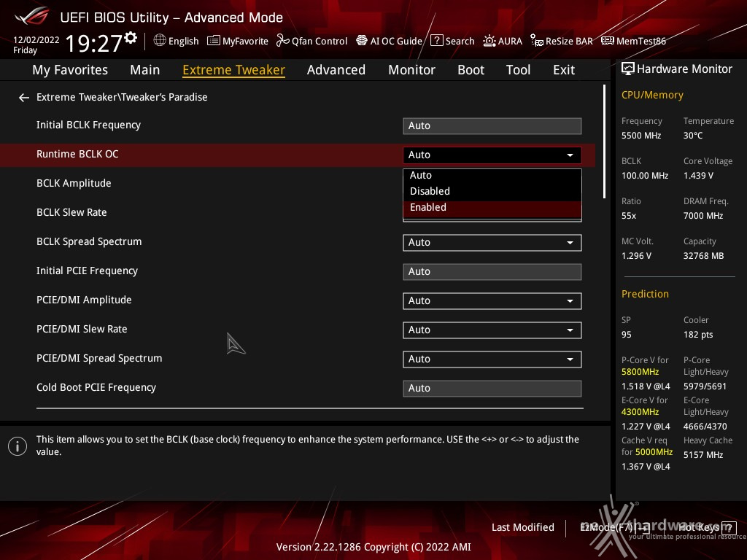Switch to My Favorites tab
Viewport: 747px width, 560px height.
[x=70, y=70]
